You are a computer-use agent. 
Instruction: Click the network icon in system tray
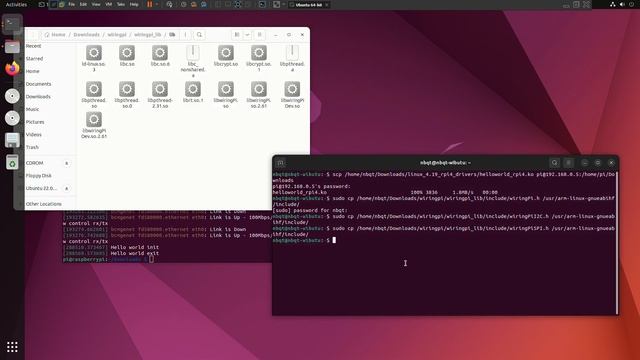613,4
